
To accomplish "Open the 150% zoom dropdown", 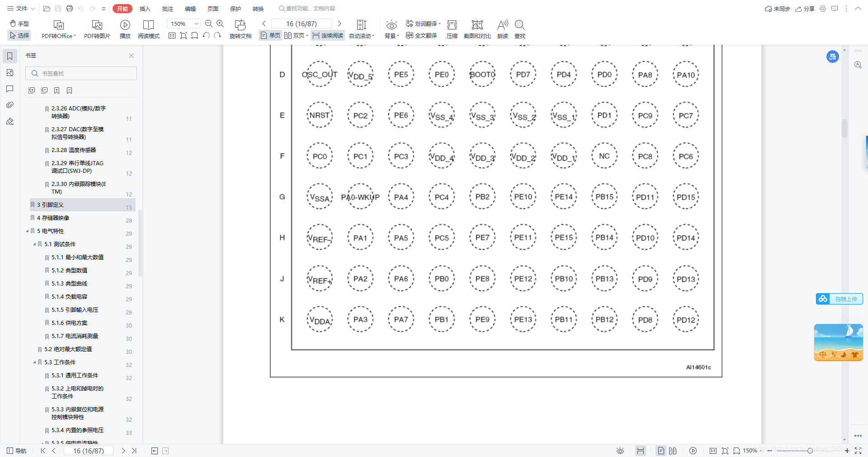I will pyautogui.click(x=197, y=24).
